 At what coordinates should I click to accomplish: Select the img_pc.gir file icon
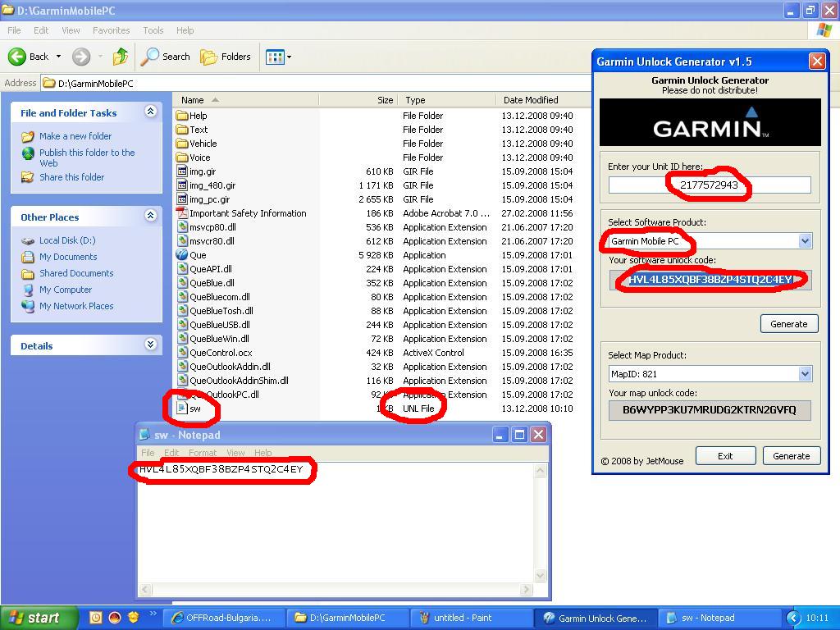[x=181, y=199]
